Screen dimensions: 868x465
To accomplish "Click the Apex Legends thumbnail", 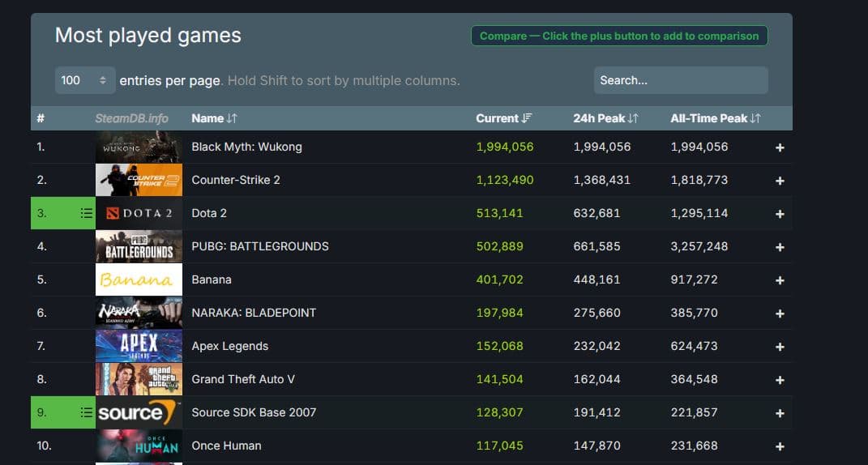I will click(x=139, y=346).
